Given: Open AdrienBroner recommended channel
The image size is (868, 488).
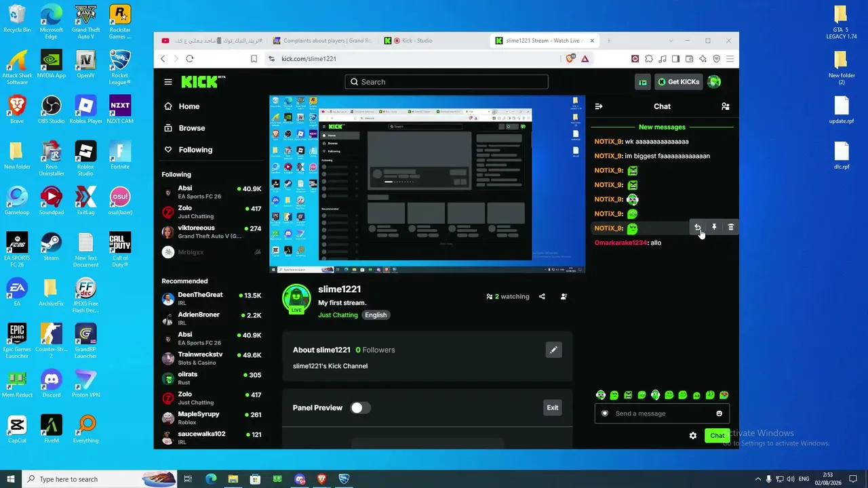Looking at the screenshot, I should tap(211, 319).
